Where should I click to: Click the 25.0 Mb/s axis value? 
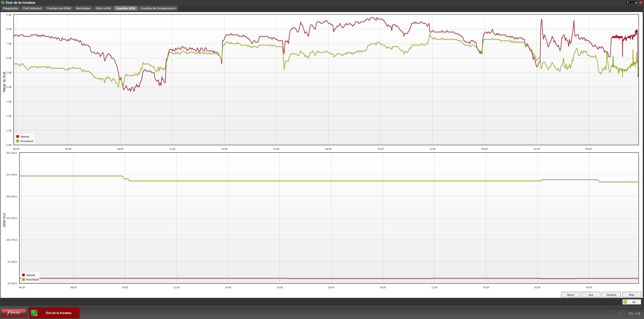coord(12,174)
